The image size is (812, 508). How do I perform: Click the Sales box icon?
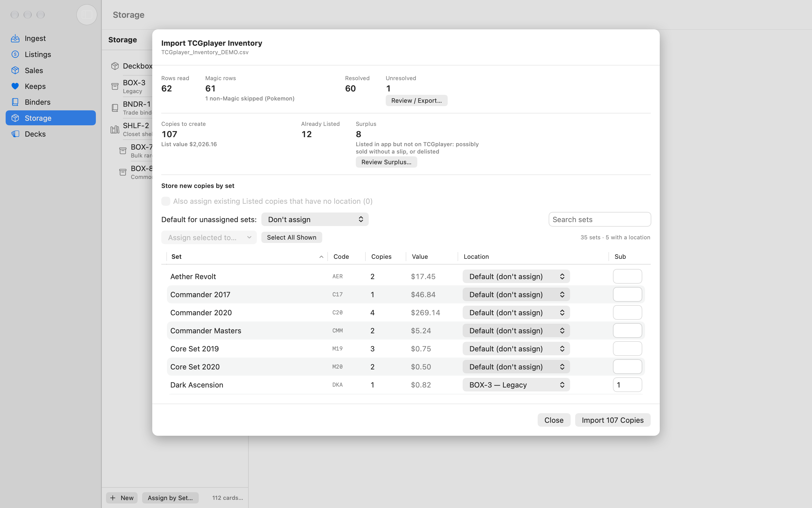pos(15,70)
